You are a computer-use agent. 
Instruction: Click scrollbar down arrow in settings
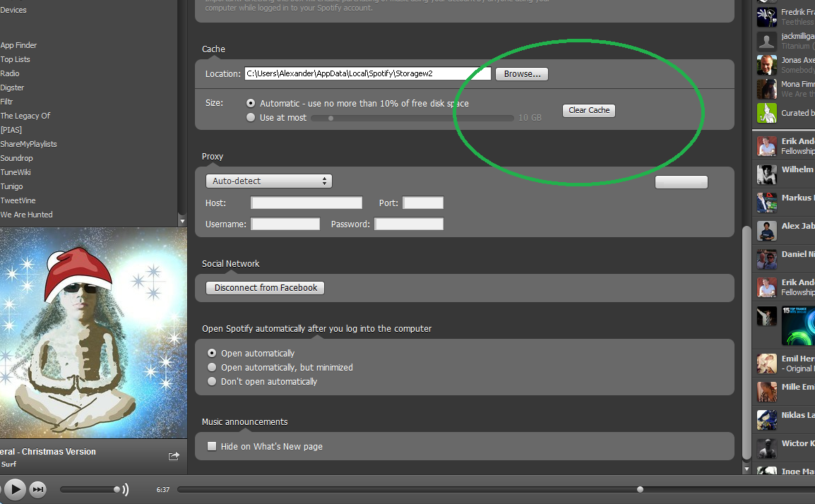pos(746,469)
